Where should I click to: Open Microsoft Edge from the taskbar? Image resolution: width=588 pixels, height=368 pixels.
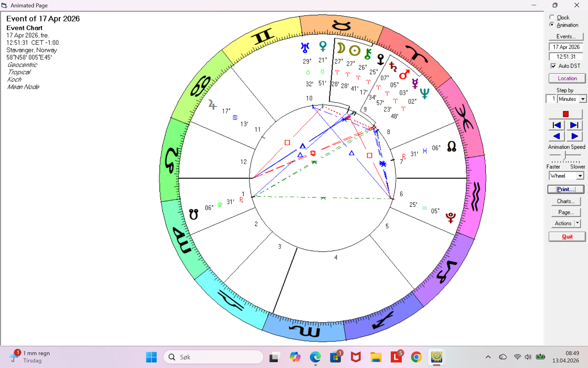pyautogui.click(x=315, y=357)
